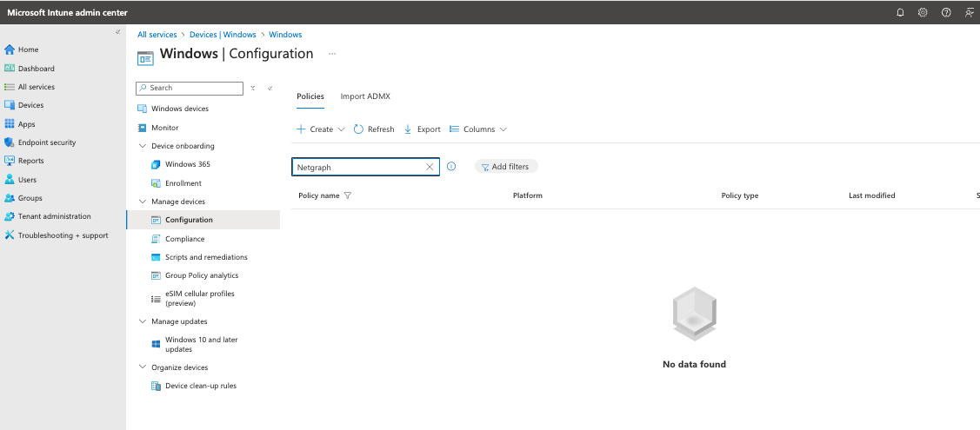The height and width of the screenshot is (430, 980).
Task: Follow the Devices | Windows breadcrumb link
Action: coord(223,35)
